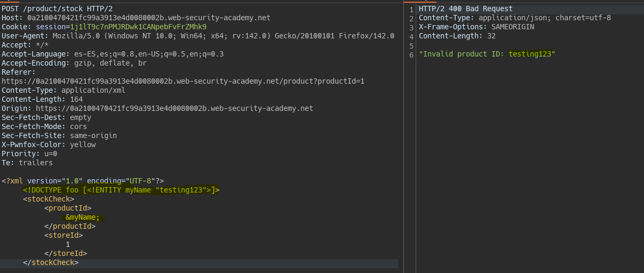
Task: Click the HTTP/2 400 Bad Request status
Action: [466, 9]
